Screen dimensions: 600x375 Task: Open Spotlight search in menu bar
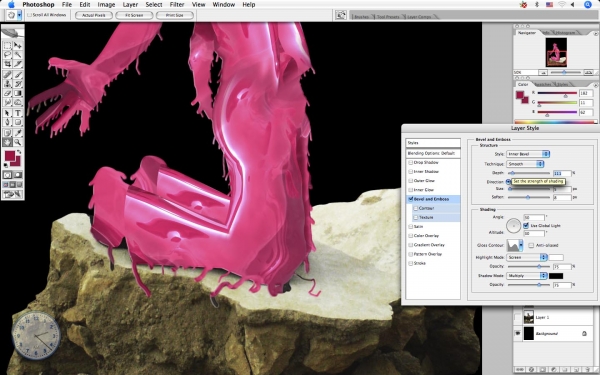click(588, 5)
